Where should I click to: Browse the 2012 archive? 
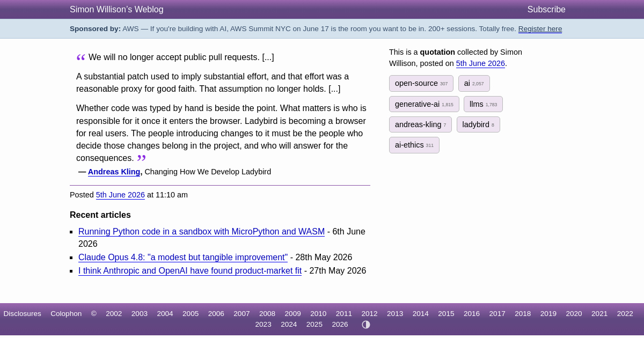(x=369, y=314)
